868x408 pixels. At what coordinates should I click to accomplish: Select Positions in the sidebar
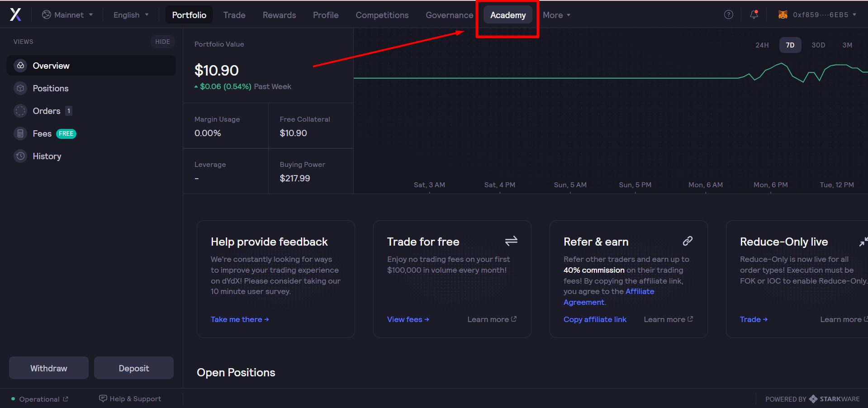coord(91,88)
